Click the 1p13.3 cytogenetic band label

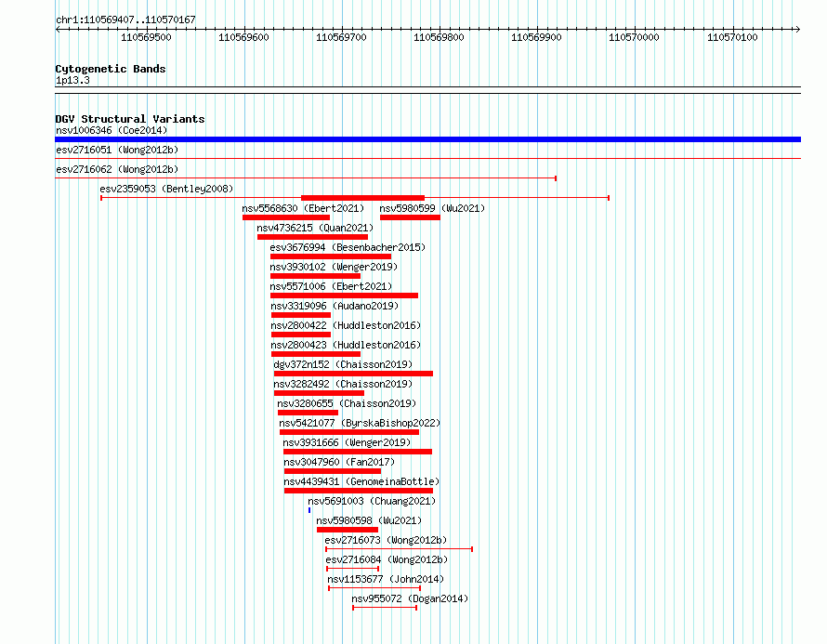[x=72, y=80]
